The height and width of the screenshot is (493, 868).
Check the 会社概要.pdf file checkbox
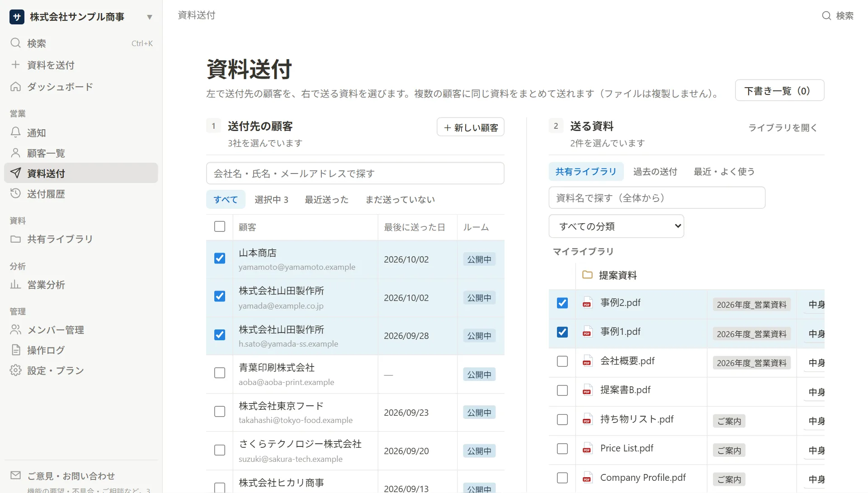pos(562,362)
